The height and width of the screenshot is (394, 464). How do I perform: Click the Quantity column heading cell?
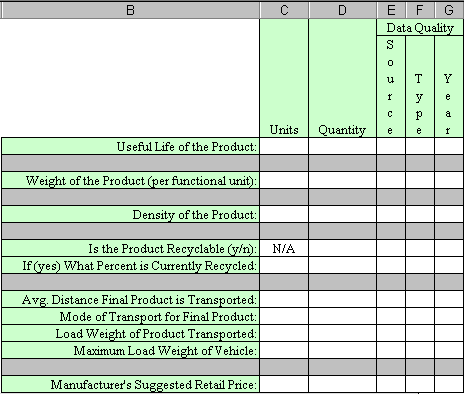pyautogui.click(x=342, y=78)
